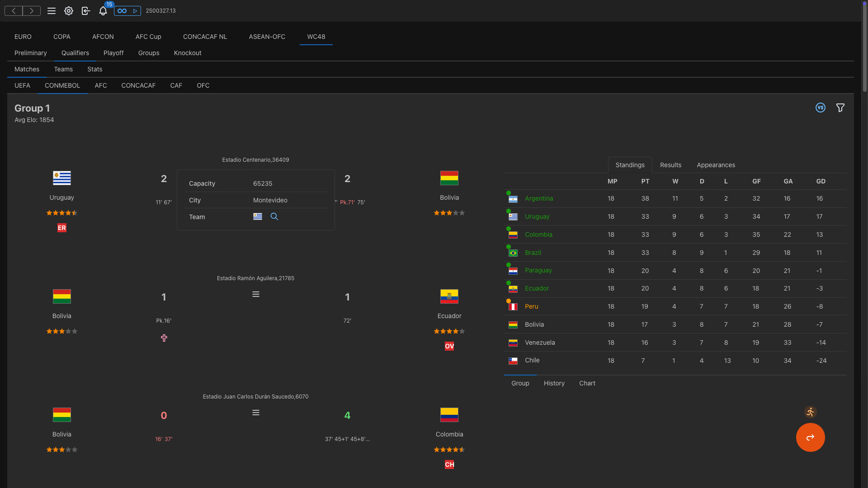Click the back navigation arrow
Image resolution: width=868 pixels, height=488 pixels.
[13, 11]
